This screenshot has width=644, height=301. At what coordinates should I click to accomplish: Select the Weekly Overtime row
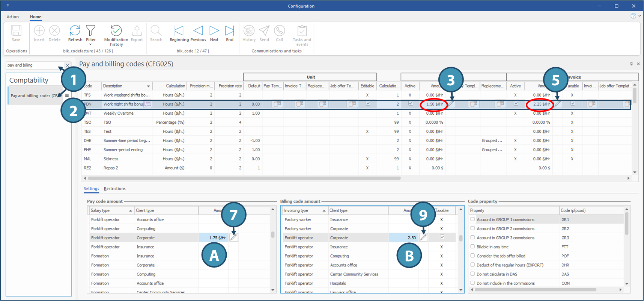tap(119, 113)
